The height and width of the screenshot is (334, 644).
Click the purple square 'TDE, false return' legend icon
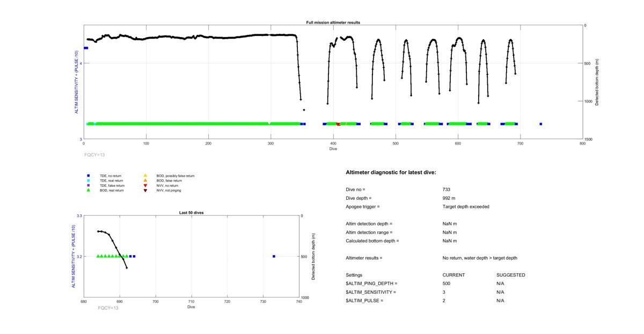(88, 185)
